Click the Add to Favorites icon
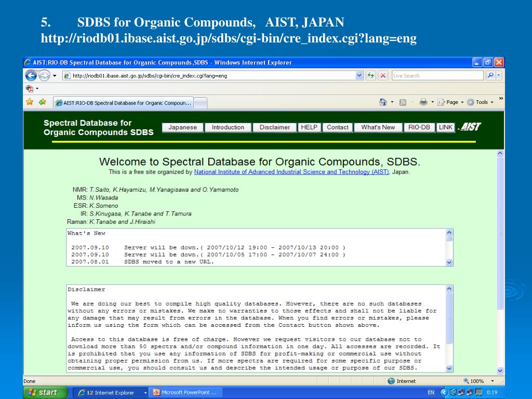The image size is (532, 399). click(x=43, y=102)
